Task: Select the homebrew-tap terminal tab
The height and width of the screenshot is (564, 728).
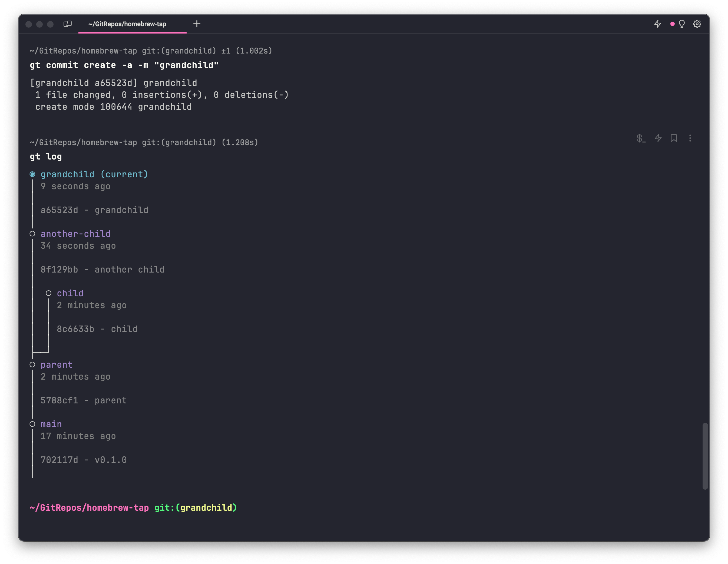Action: click(x=128, y=24)
